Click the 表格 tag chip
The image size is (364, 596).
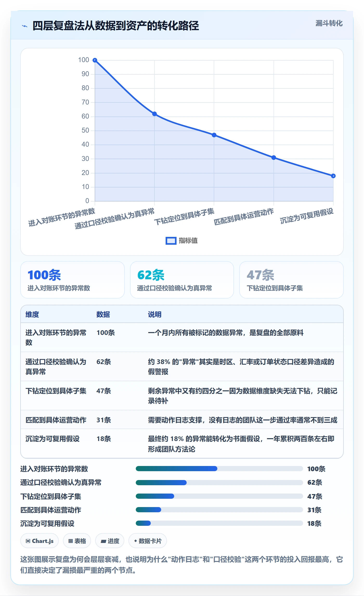[x=77, y=541]
